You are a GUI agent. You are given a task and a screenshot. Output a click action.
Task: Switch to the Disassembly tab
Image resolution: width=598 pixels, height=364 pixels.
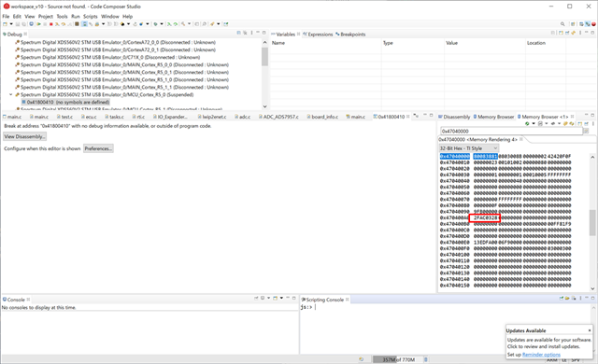tap(454, 117)
